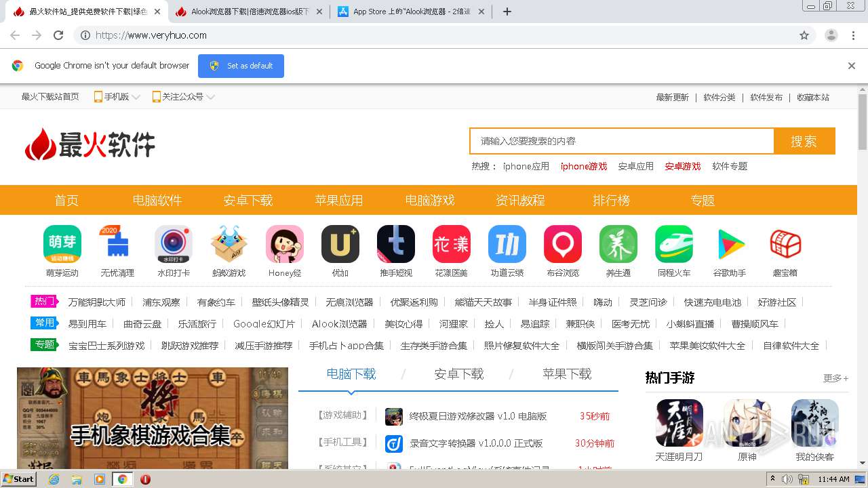This screenshot has height=488, width=868.
Task: Click the volume icon in system tray
Action: tap(787, 479)
